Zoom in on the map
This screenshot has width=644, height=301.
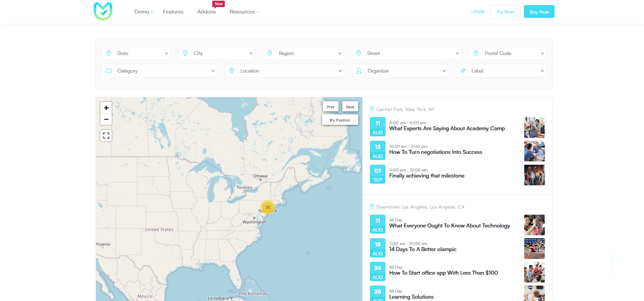(106, 108)
